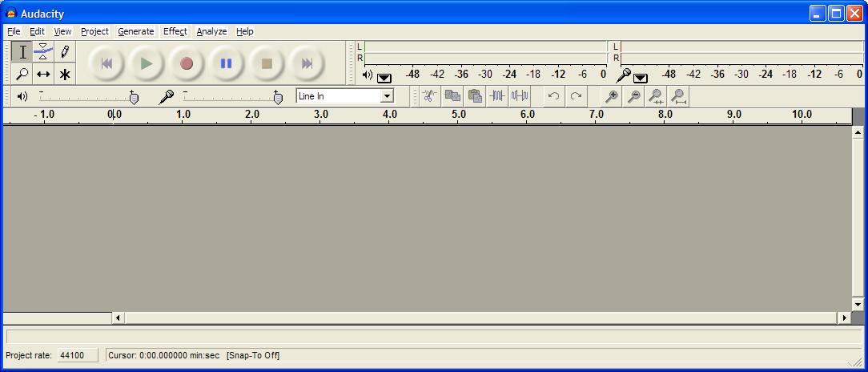The height and width of the screenshot is (372, 868).
Task: Click the Fit Project in window icon
Action: pyautogui.click(x=678, y=96)
